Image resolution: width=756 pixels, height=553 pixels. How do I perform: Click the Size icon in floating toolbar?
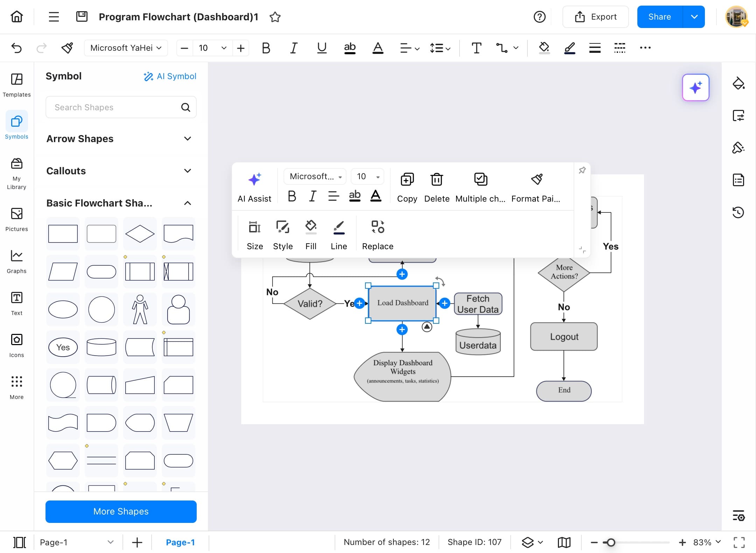tap(254, 227)
